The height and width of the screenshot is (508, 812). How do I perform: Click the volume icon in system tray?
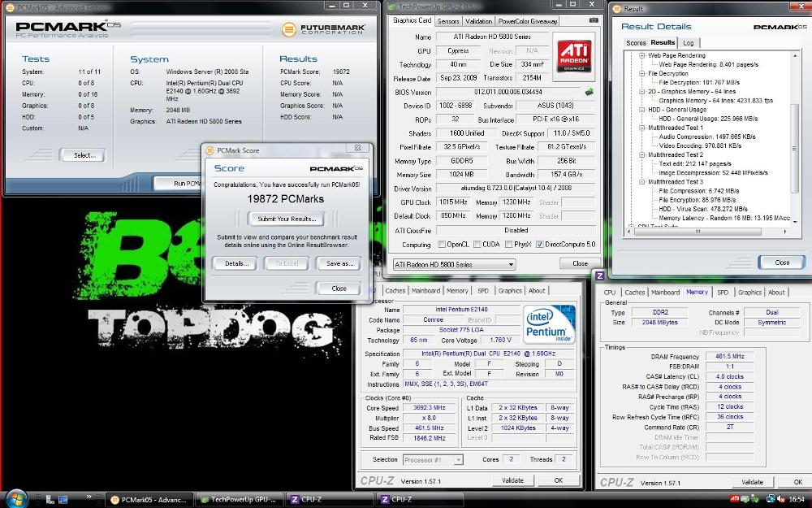(780, 499)
